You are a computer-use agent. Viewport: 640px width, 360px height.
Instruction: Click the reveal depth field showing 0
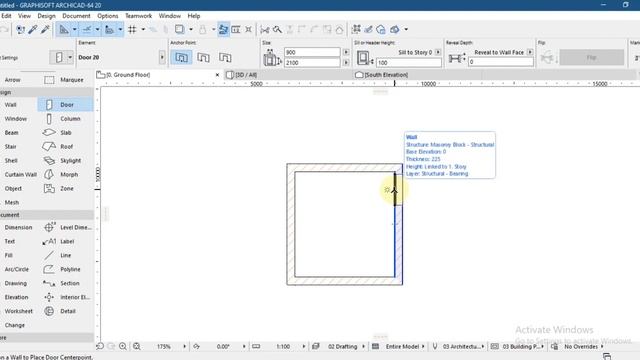pos(500,62)
